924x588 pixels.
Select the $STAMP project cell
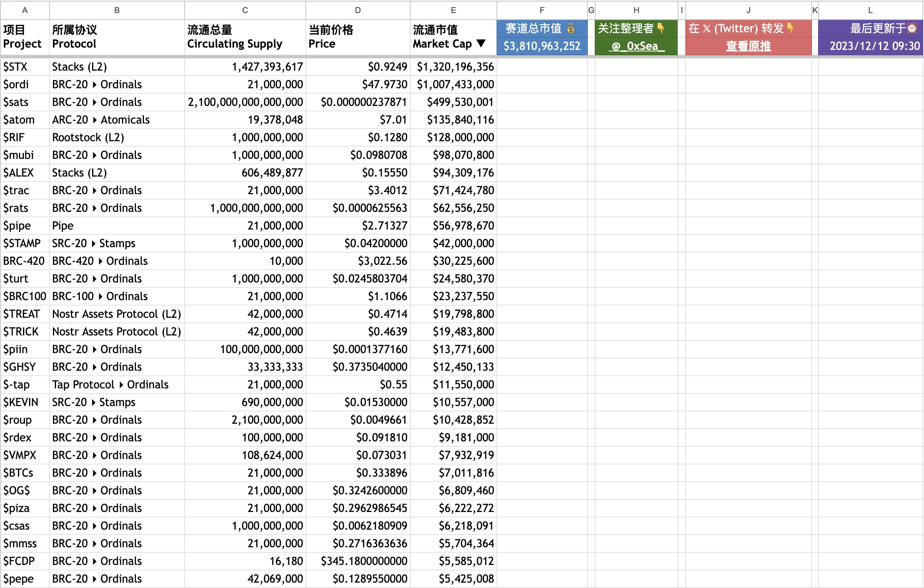click(25, 243)
